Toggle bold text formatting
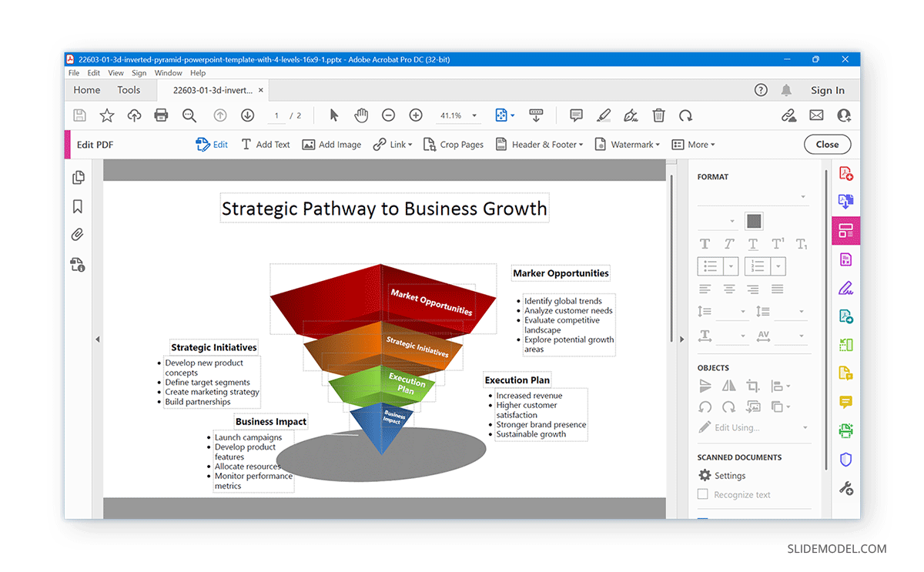Image resolution: width=924 pixels, height=572 pixels. tap(705, 244)
